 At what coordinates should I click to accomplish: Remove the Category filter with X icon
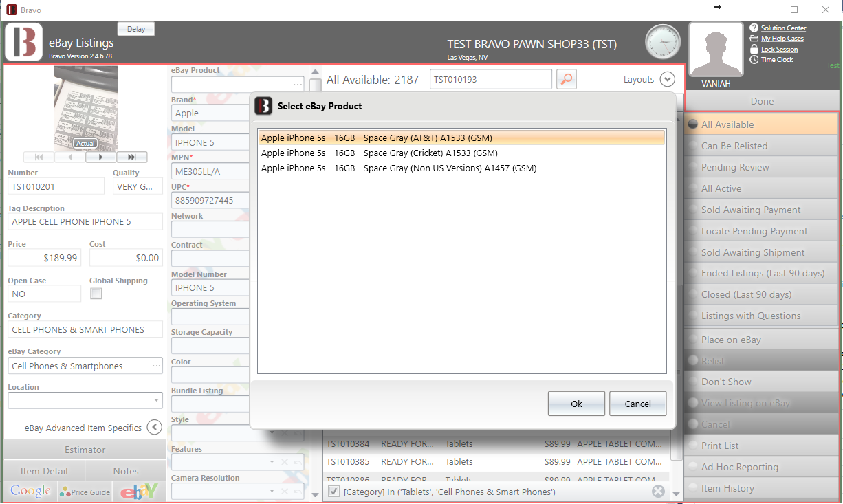coord(658,491)
